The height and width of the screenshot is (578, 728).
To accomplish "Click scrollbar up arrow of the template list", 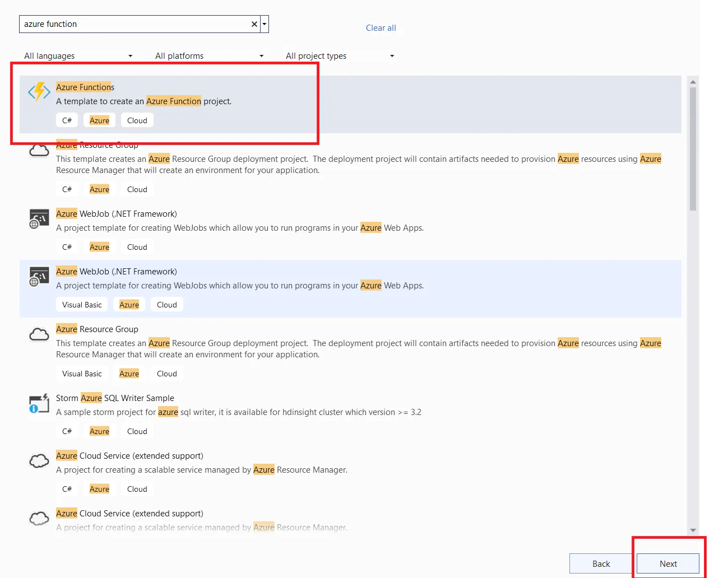I will click(x=693, y=82).
